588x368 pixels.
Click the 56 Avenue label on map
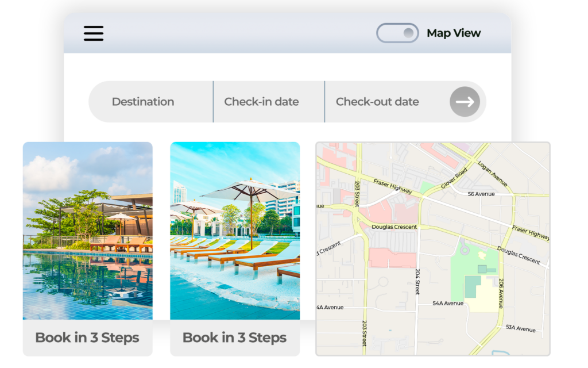[481, 194]
